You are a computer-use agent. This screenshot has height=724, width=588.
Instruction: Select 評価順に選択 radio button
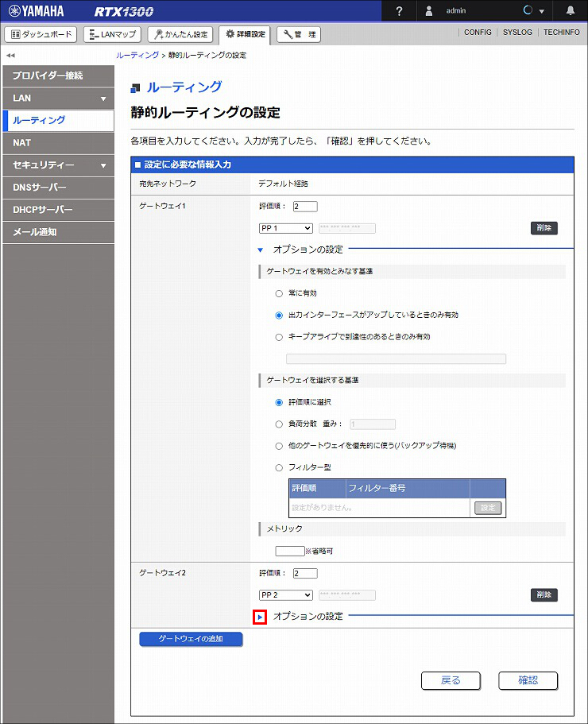click(279, 403)
